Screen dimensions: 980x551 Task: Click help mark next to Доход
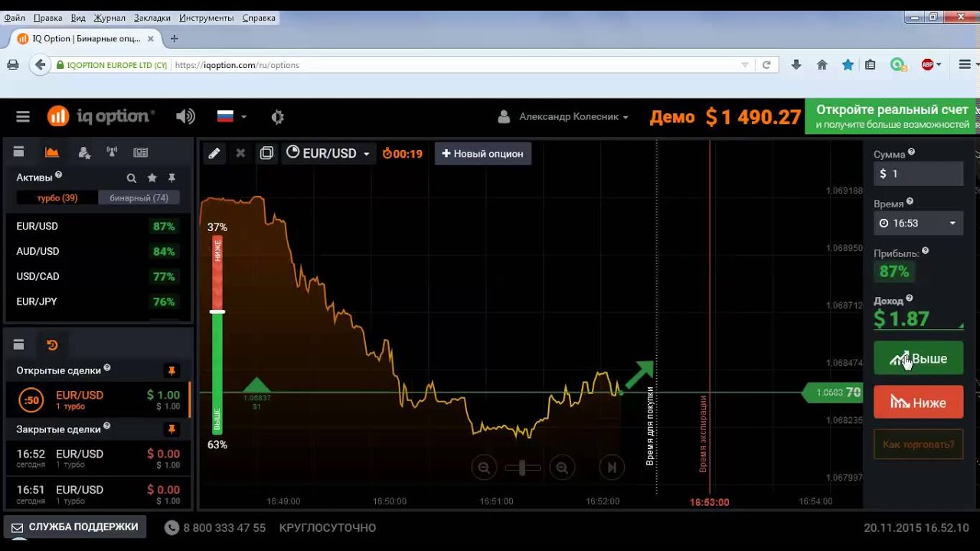coord(910,298)
